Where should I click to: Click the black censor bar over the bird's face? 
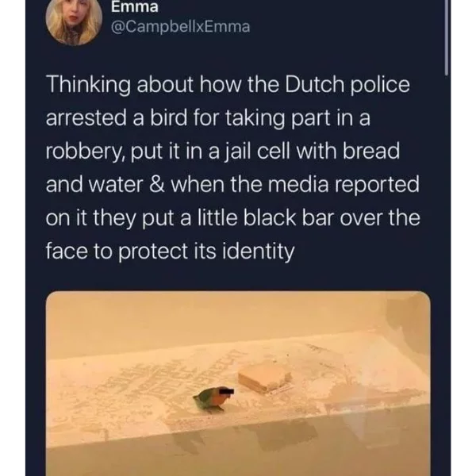coord(225,392)
